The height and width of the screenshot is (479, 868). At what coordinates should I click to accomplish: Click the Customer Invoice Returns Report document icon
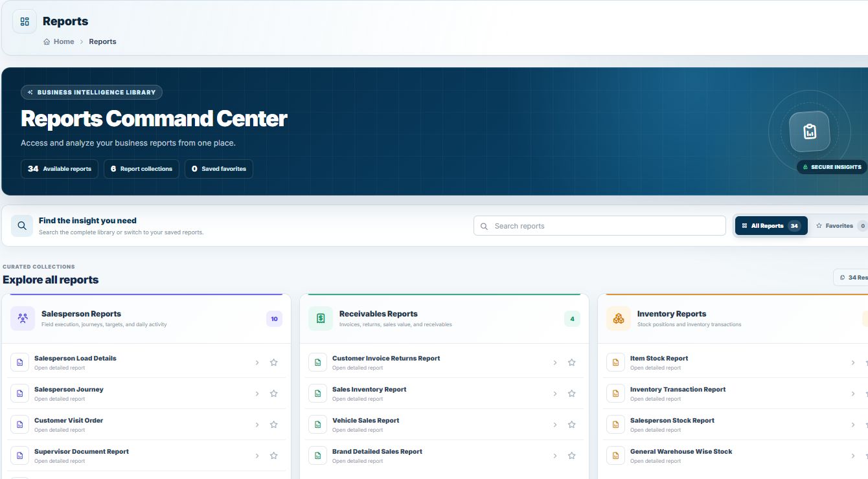317,362
